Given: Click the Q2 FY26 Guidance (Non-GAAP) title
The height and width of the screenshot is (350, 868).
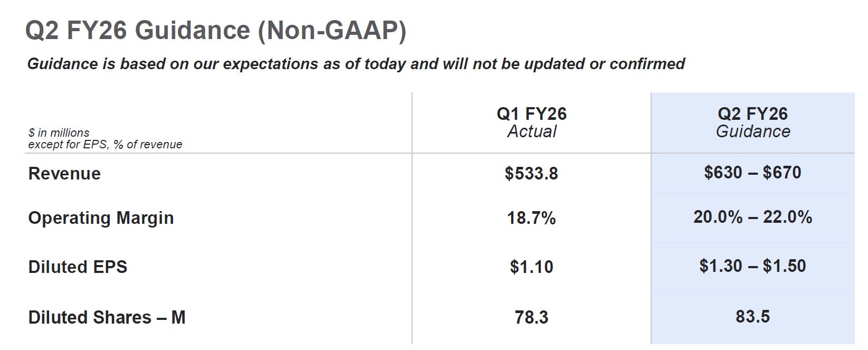Looking at the screenshot, I should click(216, 30).
